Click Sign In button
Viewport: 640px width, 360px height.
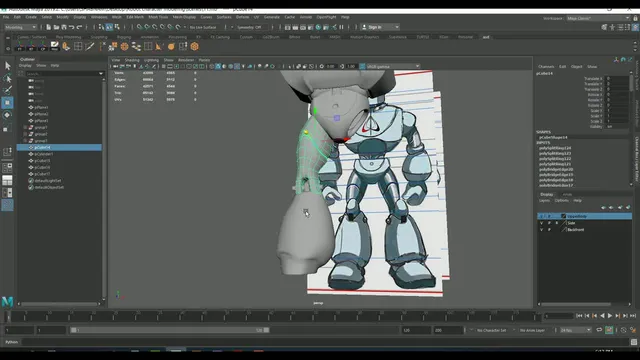375,27
